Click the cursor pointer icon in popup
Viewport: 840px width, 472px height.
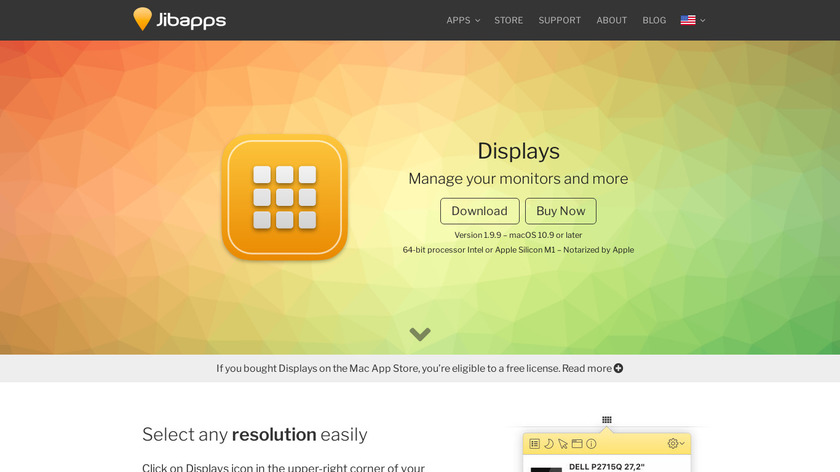click(x=562, y=444)
